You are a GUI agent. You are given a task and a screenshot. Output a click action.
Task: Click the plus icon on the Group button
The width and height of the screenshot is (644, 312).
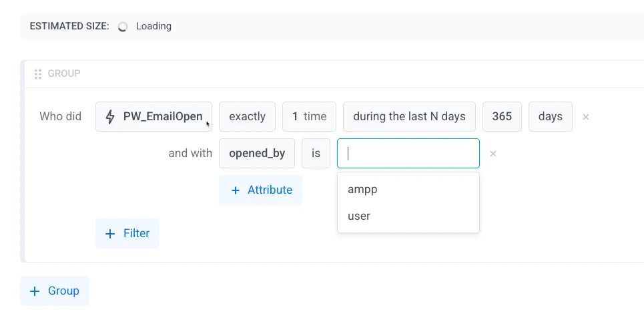[x=35, y=291]
